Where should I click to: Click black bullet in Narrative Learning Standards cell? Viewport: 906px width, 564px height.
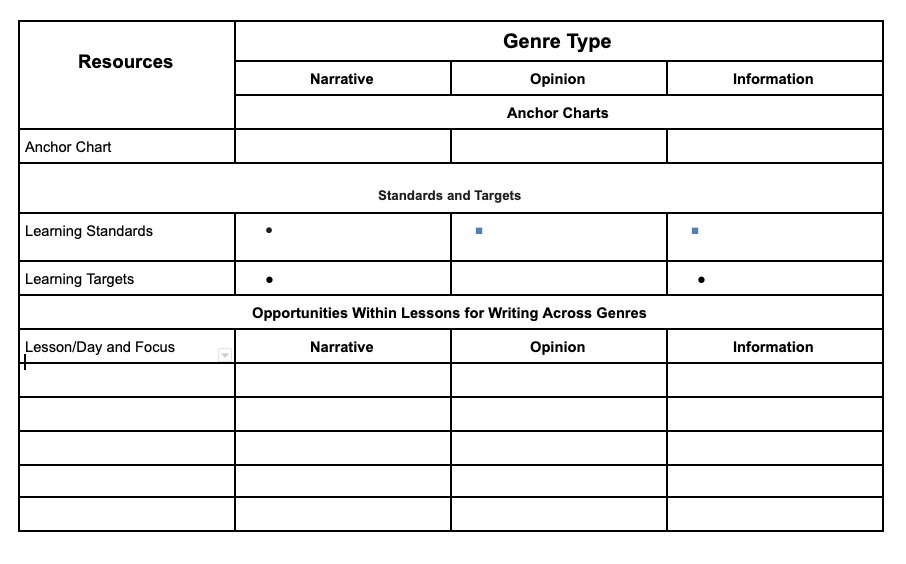pyautogui.click(x=269, y=231)
